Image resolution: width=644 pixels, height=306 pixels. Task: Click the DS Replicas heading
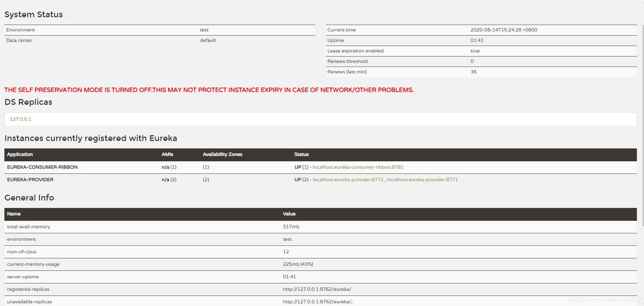28,102
